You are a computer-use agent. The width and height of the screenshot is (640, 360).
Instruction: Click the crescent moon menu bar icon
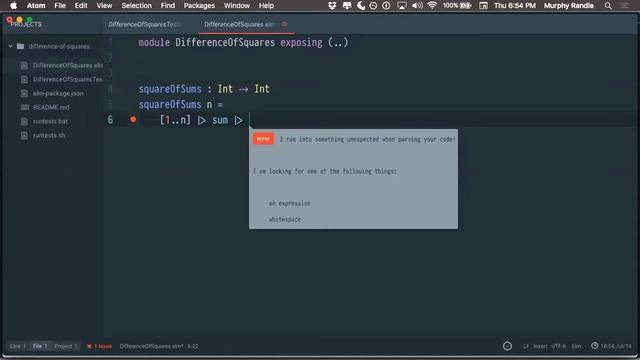pos(361,6)
